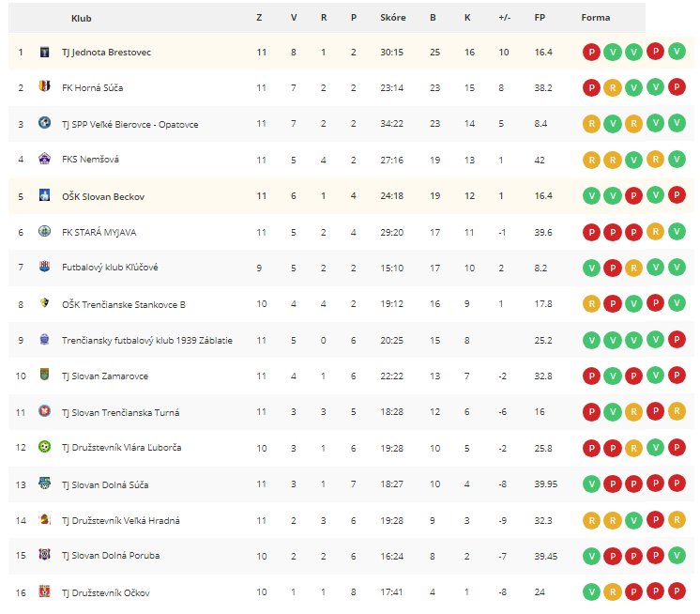Click the TJ Slovan Dolná Poruba crest
700x614 pixels.
click(x=44, y=554)
